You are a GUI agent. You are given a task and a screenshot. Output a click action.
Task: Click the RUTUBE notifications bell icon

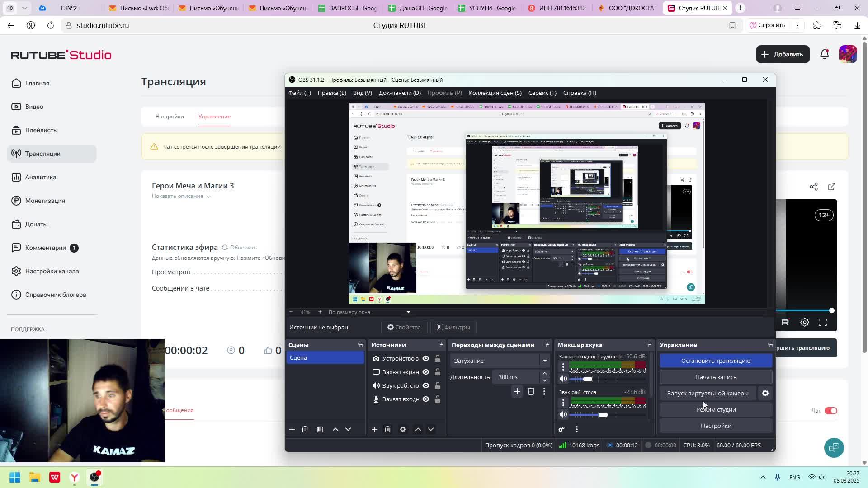tap(824, 54)
